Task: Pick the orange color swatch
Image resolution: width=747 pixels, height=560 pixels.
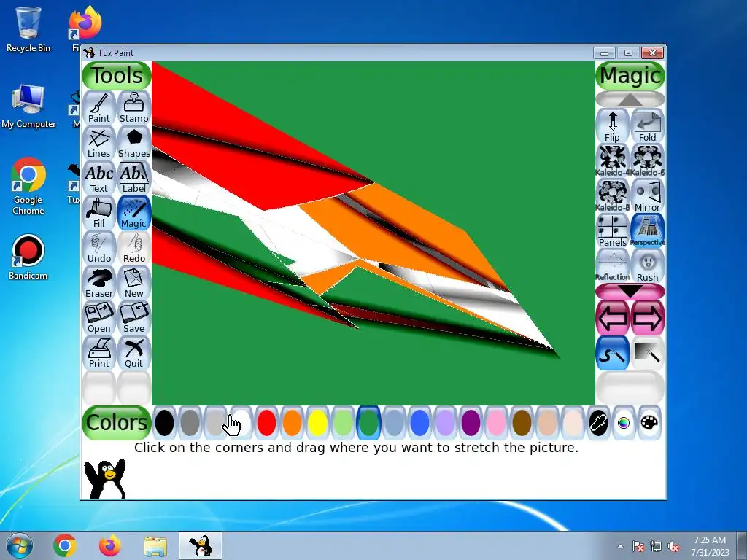Action: tap(292, 423)
